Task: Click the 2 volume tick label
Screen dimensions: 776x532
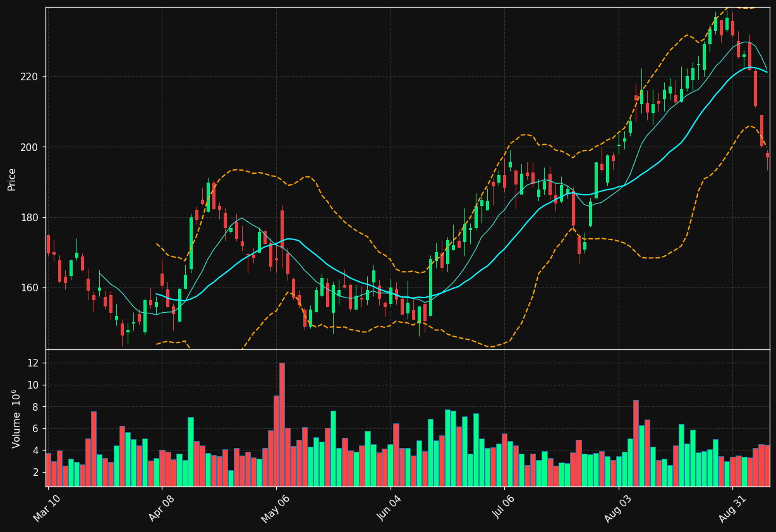Action: click(x=35, y=473)
